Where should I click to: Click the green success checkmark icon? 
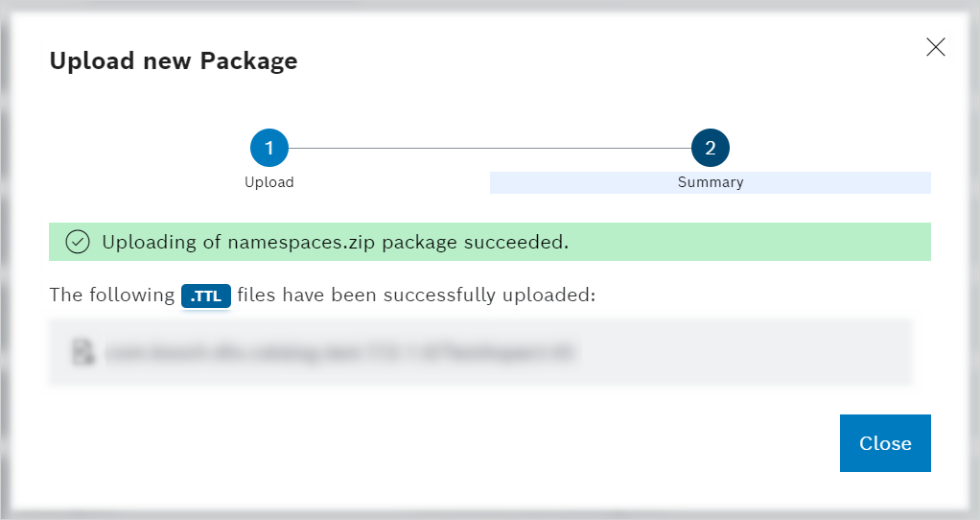point(78,242)
